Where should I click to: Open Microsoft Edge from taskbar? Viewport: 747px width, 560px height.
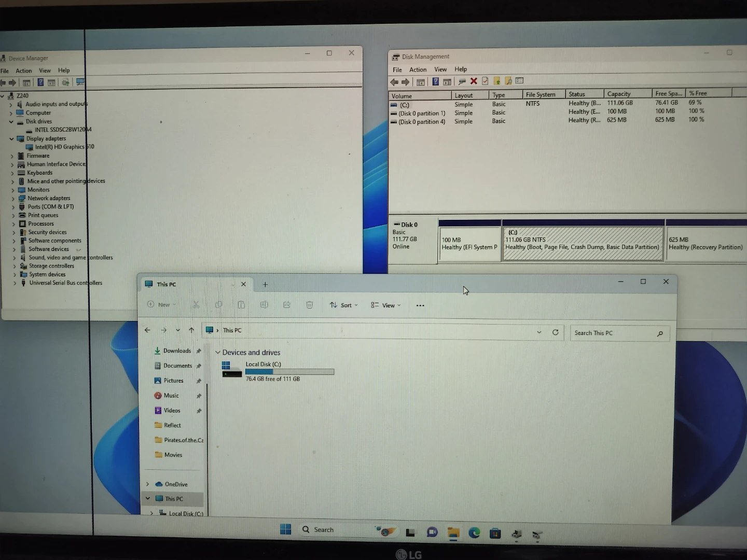point(474,533)
